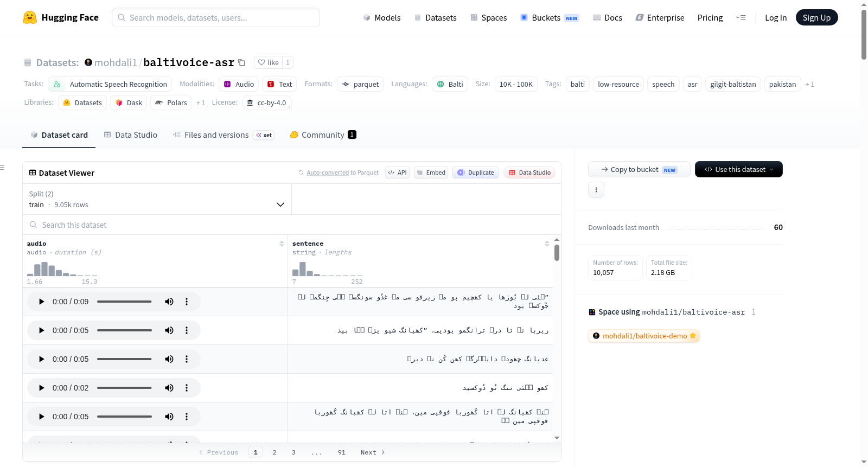Play the 0:02 audio clip
Screen dimensions: 868x467
pyautogui.click(x=41, y=388)
